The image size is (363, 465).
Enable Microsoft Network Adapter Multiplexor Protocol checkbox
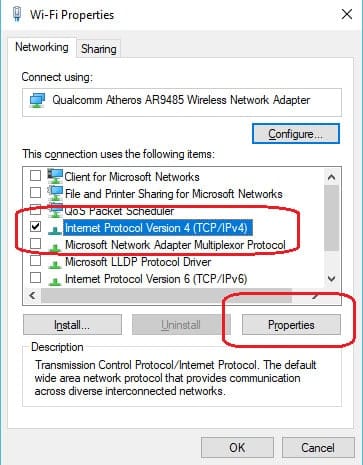[x=35, y=244]
